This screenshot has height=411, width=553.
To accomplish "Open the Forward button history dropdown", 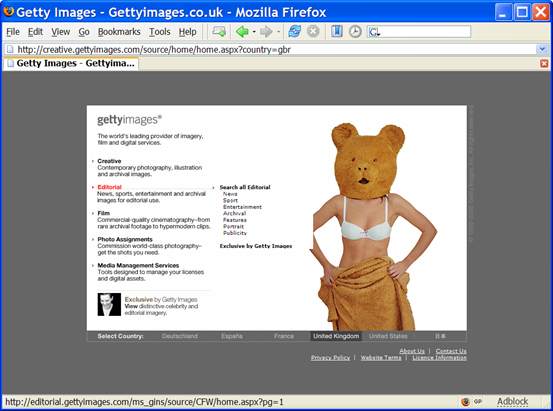I will pyautogui.click(x=278, y=32).
